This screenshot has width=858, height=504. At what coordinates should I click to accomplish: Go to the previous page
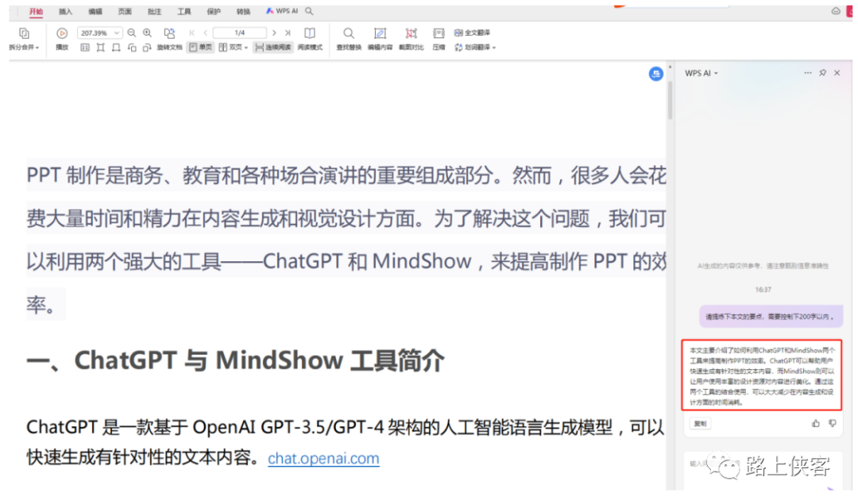tap(205, 33)
